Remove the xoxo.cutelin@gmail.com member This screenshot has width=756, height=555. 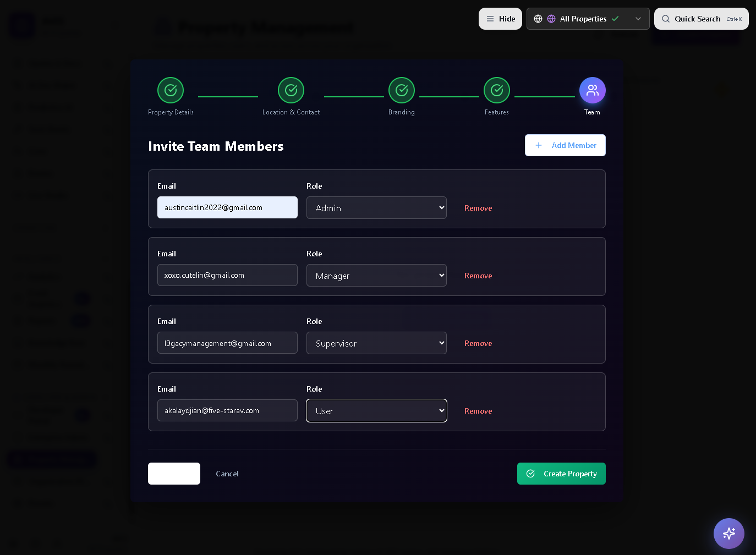pos(478,276)
